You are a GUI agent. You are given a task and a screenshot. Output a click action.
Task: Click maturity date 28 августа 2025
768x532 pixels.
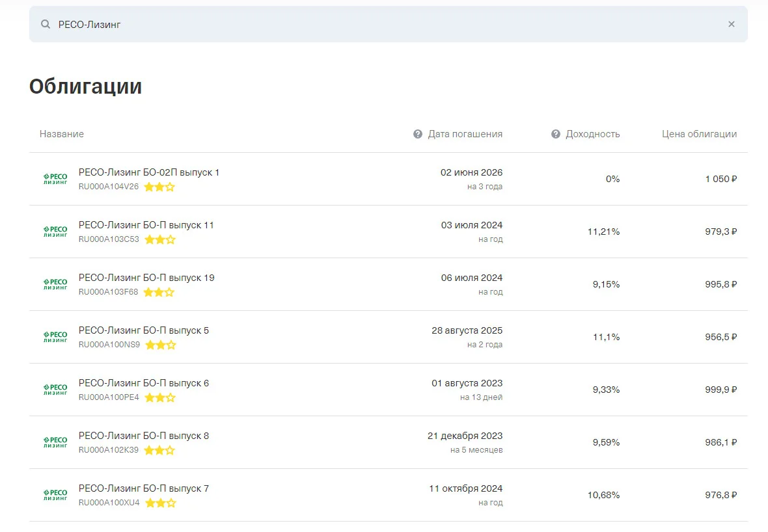pos(467,330)
